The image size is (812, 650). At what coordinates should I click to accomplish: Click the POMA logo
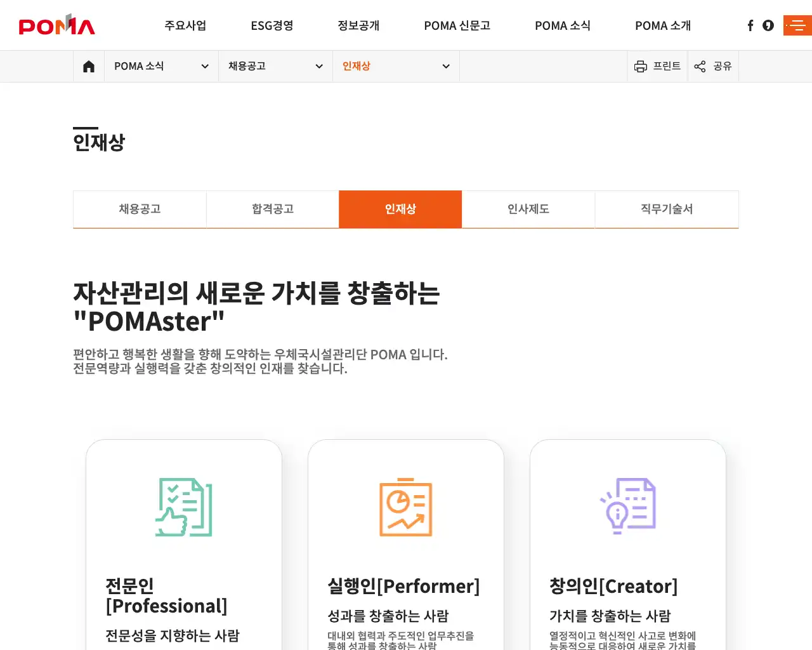coord(57,25)
